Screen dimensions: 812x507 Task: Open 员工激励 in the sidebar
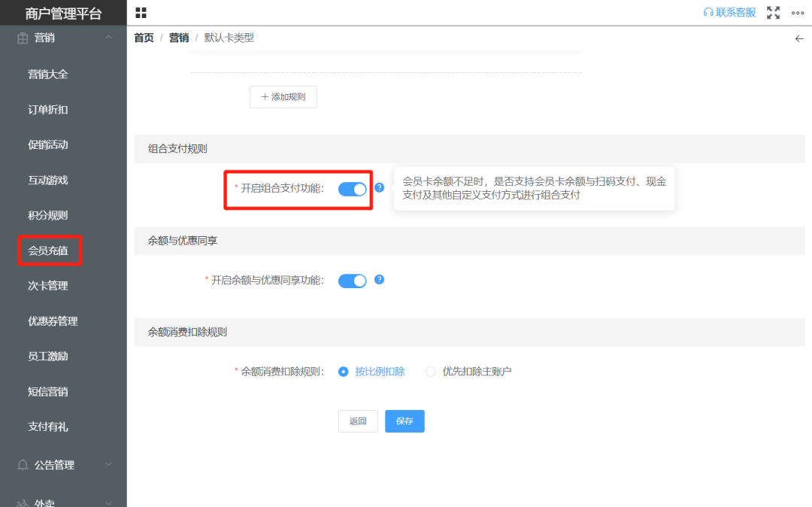coord(48,357)
